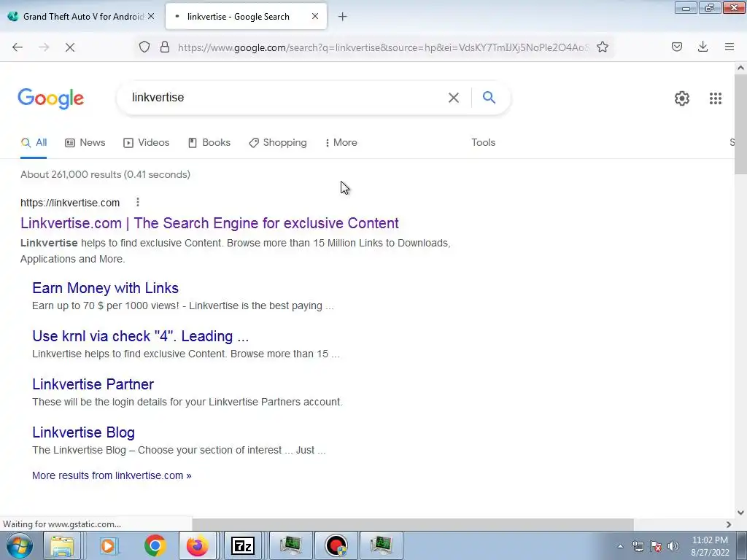Click the https://linkvertise.com URL text
Image resolution: width=747 pixels, height=560 pixels.
[x=70, y=203]
